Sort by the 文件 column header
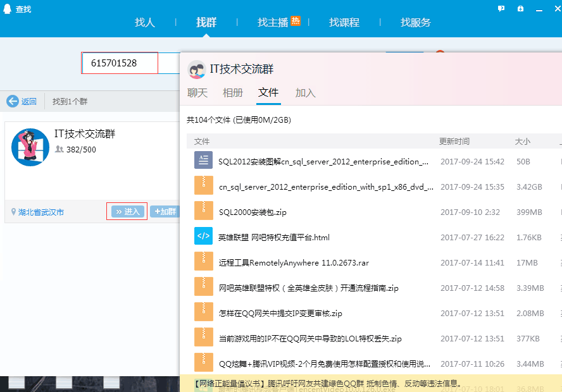562x392 pixels. click(x=201, y=142)
